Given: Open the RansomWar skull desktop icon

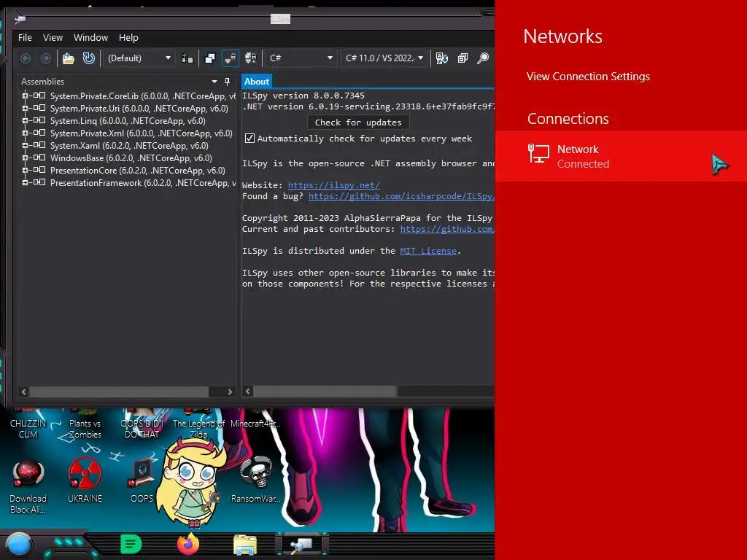Looking at the screenshot, I should [x=256, y=480].
